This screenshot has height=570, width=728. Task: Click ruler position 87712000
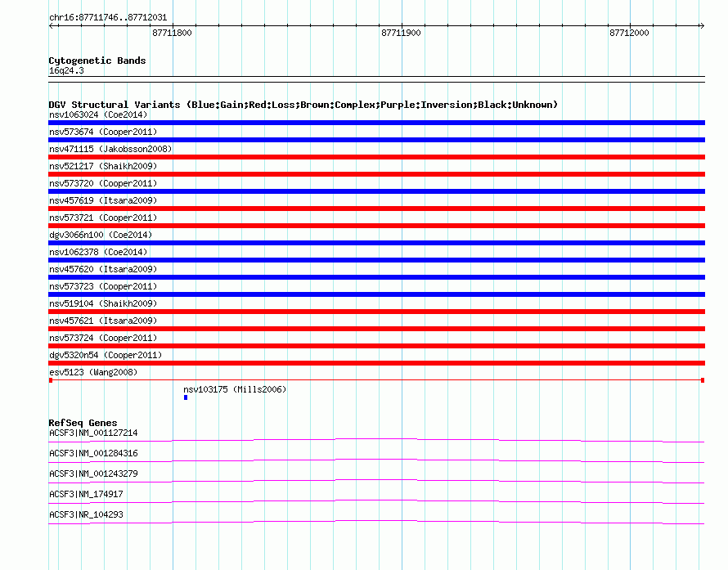(629, 33)
